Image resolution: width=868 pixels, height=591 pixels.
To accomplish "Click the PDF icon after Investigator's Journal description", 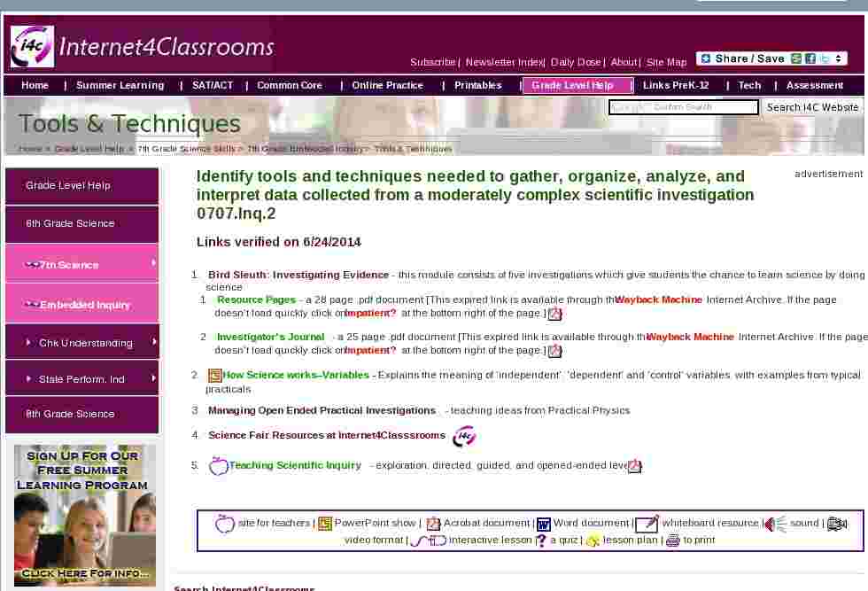I will click(x=554, y=351).
